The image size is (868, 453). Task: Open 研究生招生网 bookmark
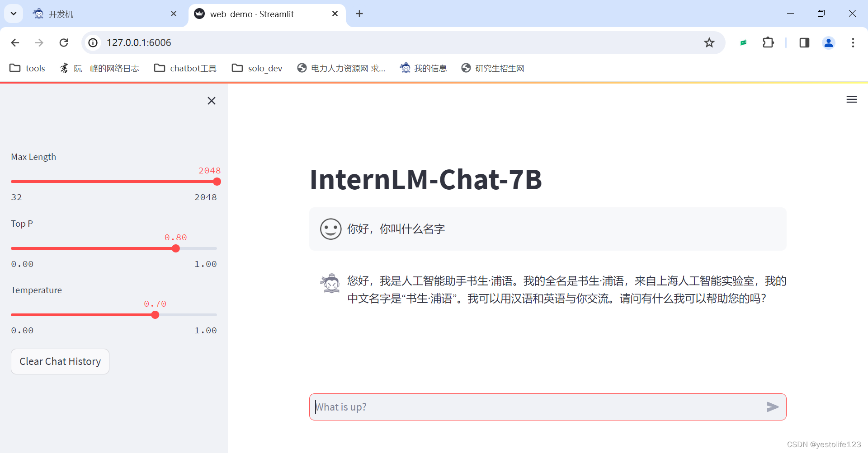pyautogui.click(x=493, y=68)
